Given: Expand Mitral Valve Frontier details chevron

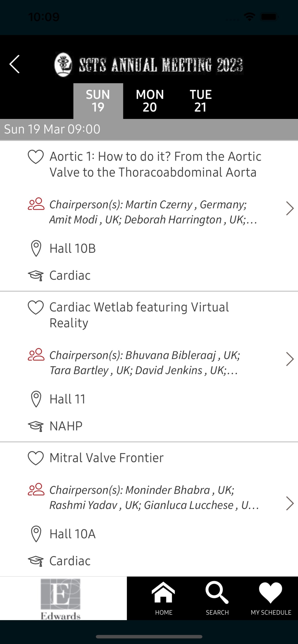Looking at the screenshot, I should click(x=289, y=503).
